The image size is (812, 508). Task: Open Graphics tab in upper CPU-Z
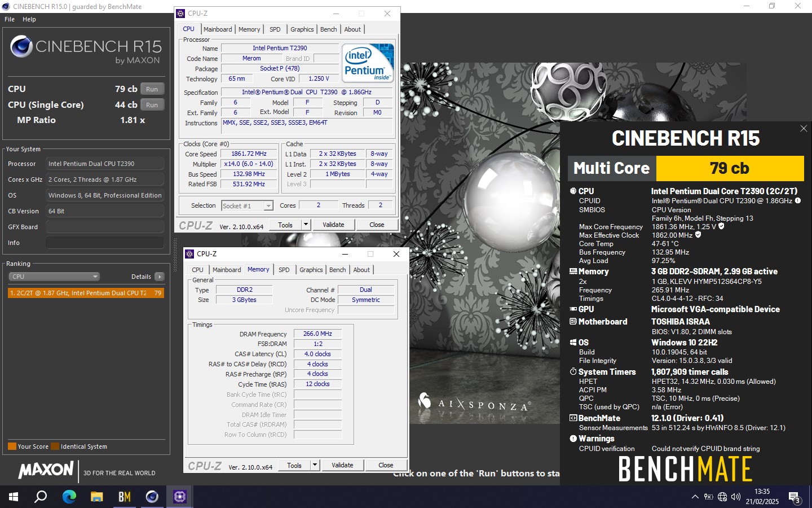tap(302, 29)
